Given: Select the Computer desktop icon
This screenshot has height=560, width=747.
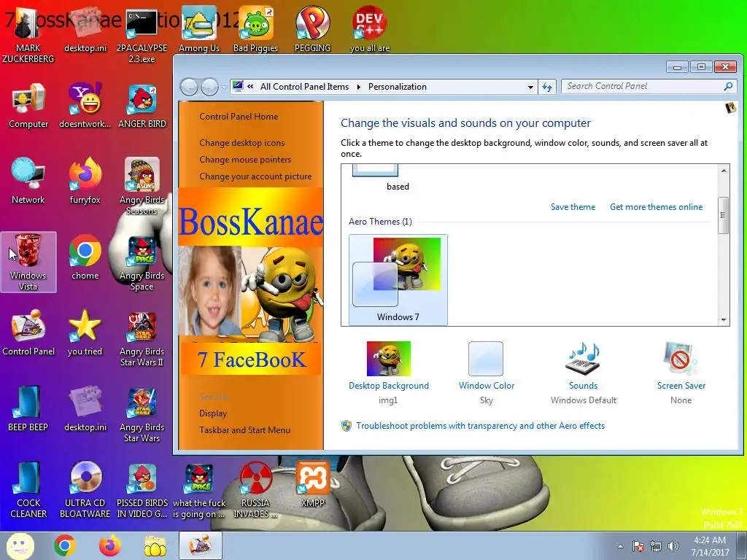Looking at the screenshot, I should [x=28, y=106].
